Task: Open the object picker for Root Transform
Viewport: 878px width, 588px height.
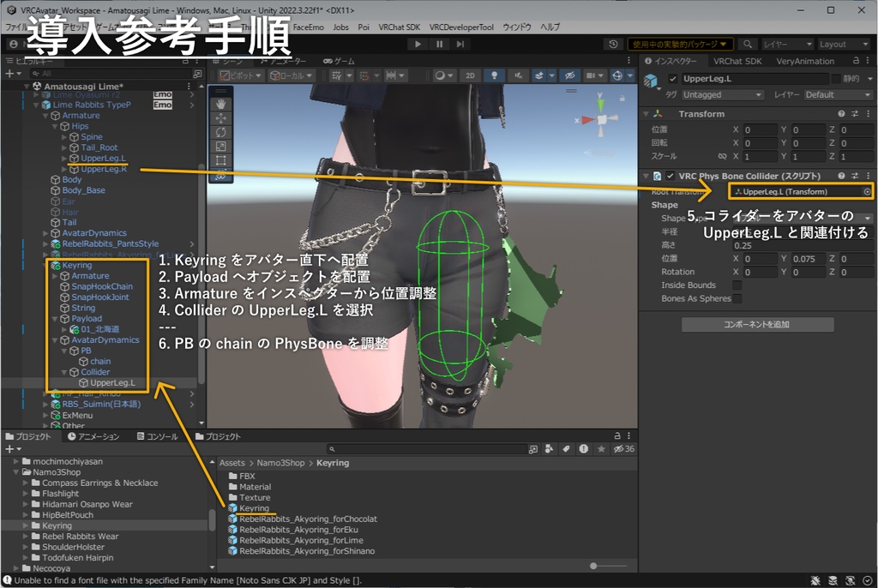Action: [x=867, y=192]
